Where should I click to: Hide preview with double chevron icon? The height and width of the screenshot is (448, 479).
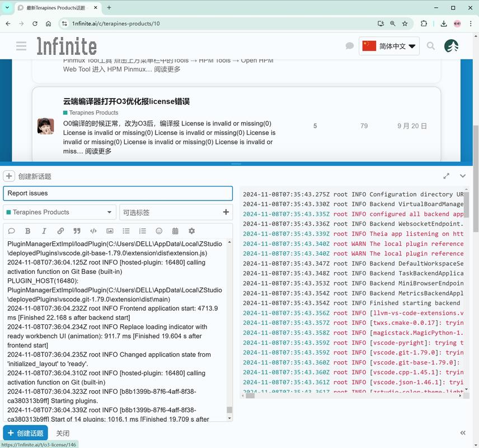point(463,433)
